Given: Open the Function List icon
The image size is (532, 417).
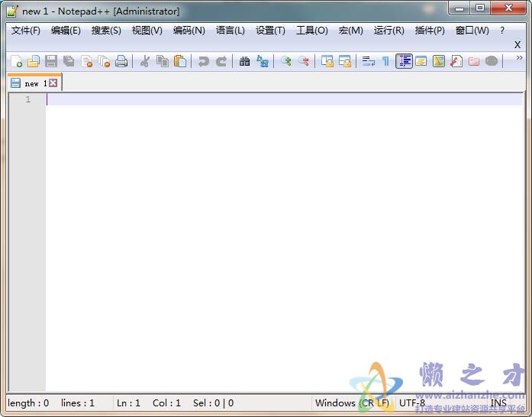Looking at the screenshot, I should click(456, 61).
